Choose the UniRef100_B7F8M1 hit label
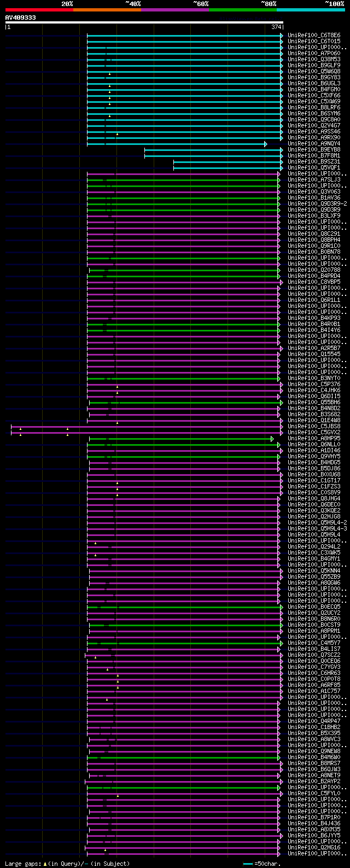 (314, 156)
